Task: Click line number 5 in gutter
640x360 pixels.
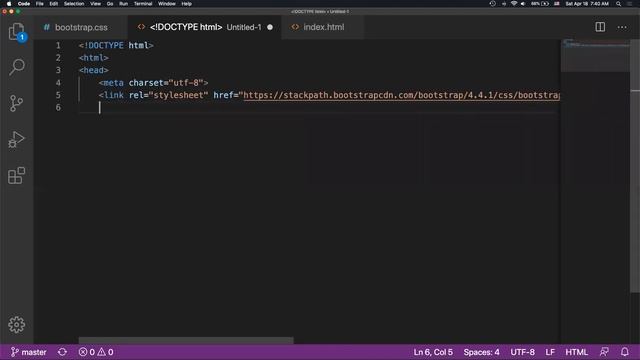Action: coord(58,95)
